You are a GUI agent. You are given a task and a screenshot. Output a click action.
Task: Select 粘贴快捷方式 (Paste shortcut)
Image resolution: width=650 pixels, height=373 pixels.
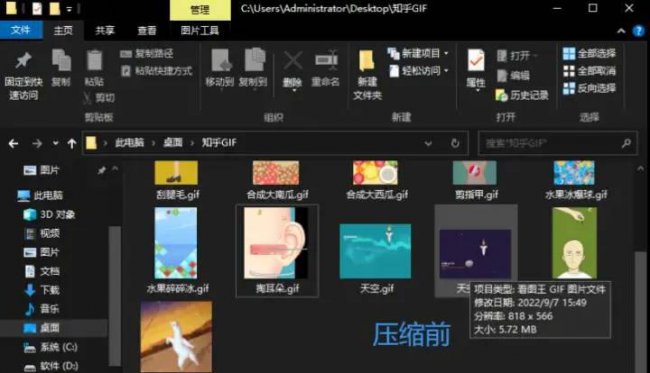pyautogui.click(x=156, y=71)
